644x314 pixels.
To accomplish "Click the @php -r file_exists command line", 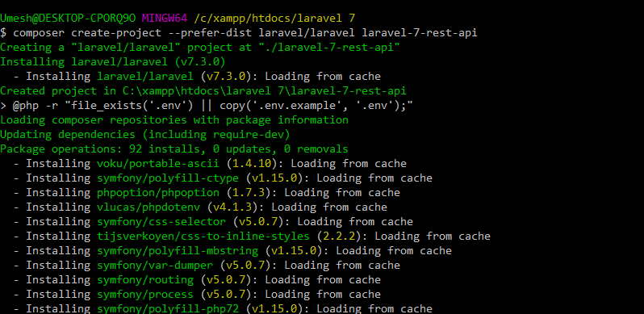I will tap(207, 106).
